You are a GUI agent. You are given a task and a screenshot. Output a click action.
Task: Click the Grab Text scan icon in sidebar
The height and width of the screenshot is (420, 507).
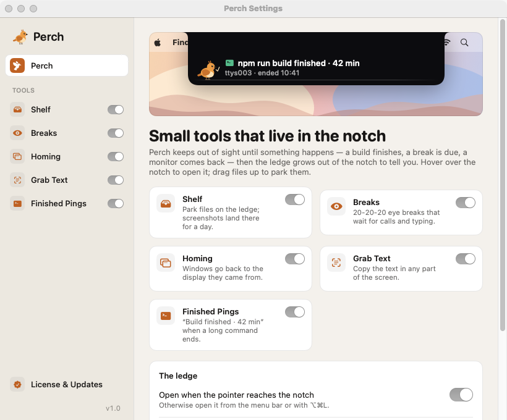coord(17,180)
